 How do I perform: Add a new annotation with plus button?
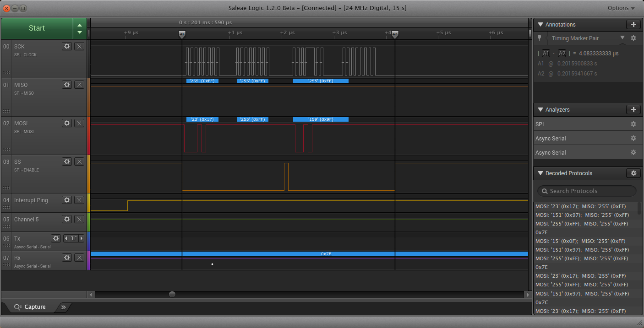633,25
